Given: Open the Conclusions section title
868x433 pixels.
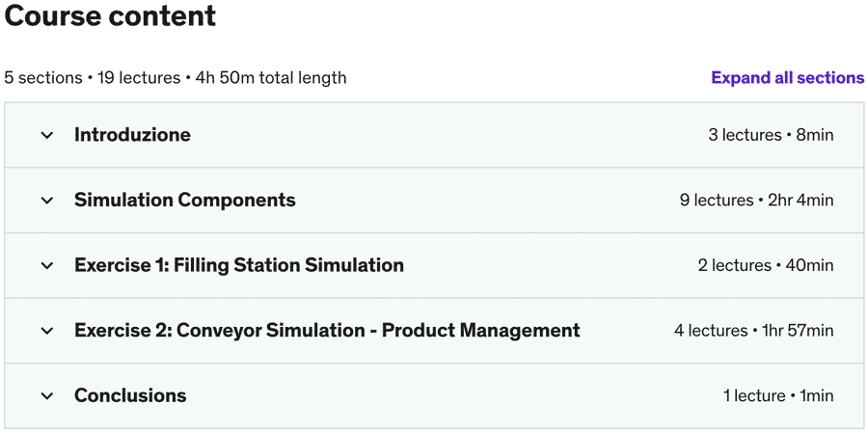Looking at the screenshot, I should 130,395.
